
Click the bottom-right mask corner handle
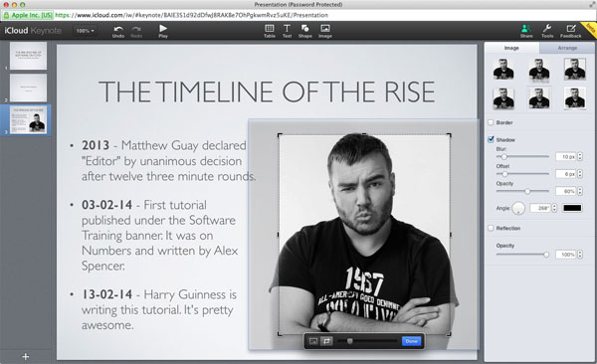tap(449, 334)
